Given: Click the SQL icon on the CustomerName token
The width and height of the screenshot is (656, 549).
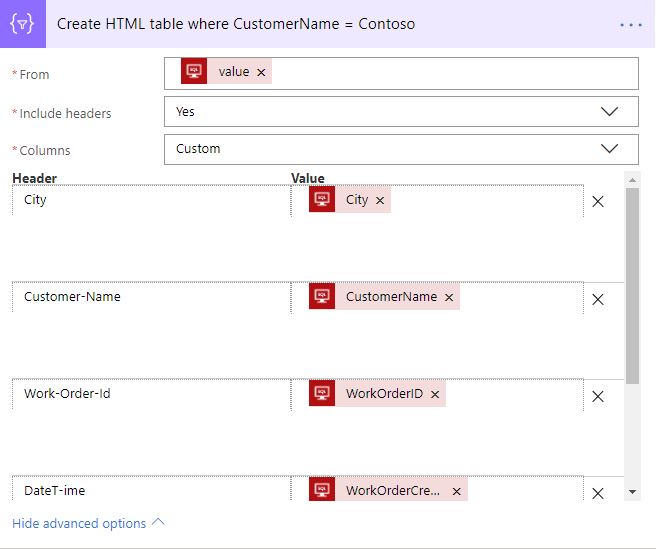Looking at the screenshot, I should [322, 297].
